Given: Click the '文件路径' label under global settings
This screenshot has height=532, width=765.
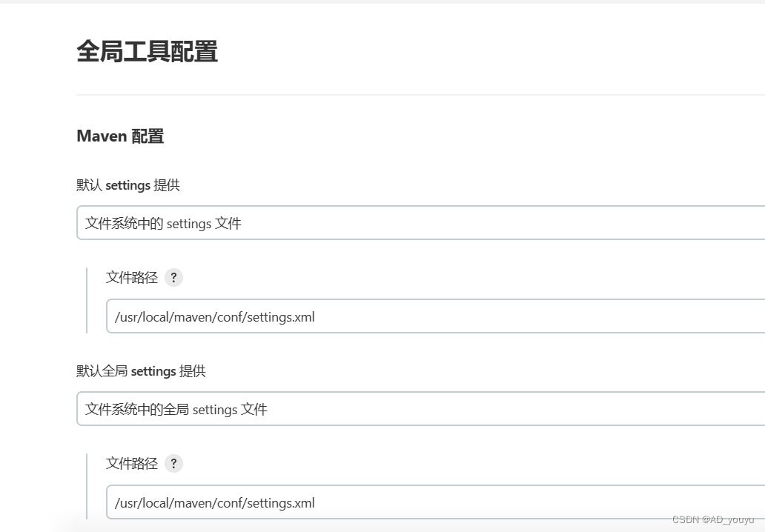Looking at the screenshot, I should [x=132, y=463].
